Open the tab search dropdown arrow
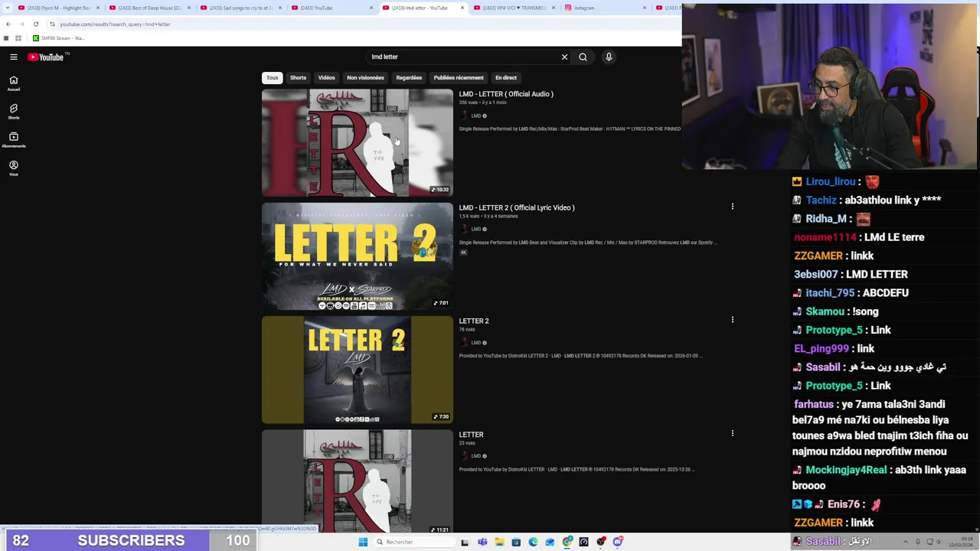 click(x=7, y=8)
